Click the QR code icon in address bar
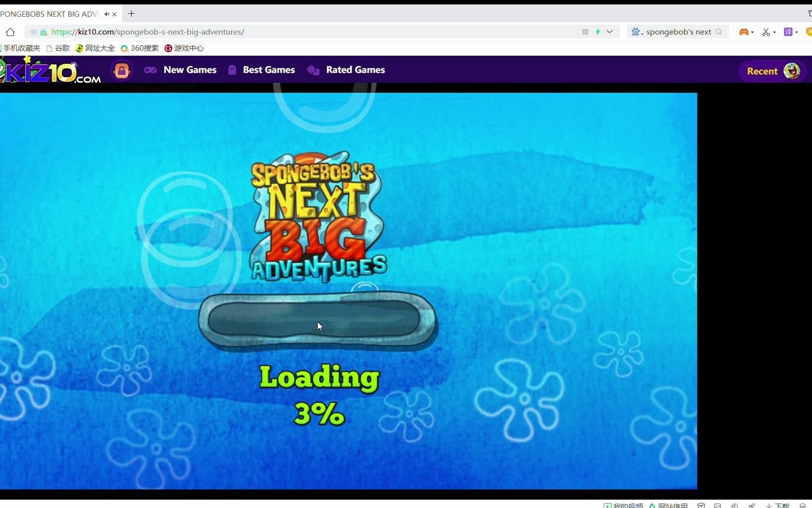 pos(585,32)
